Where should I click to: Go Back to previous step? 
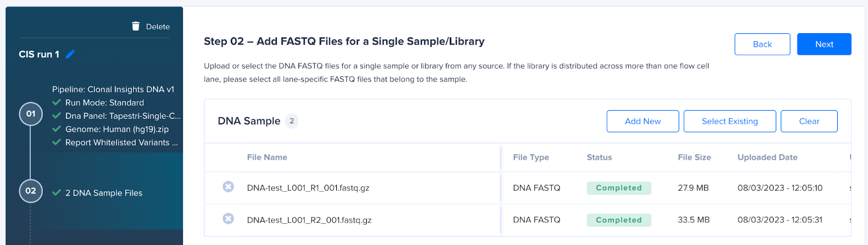(x=762, y=44)
